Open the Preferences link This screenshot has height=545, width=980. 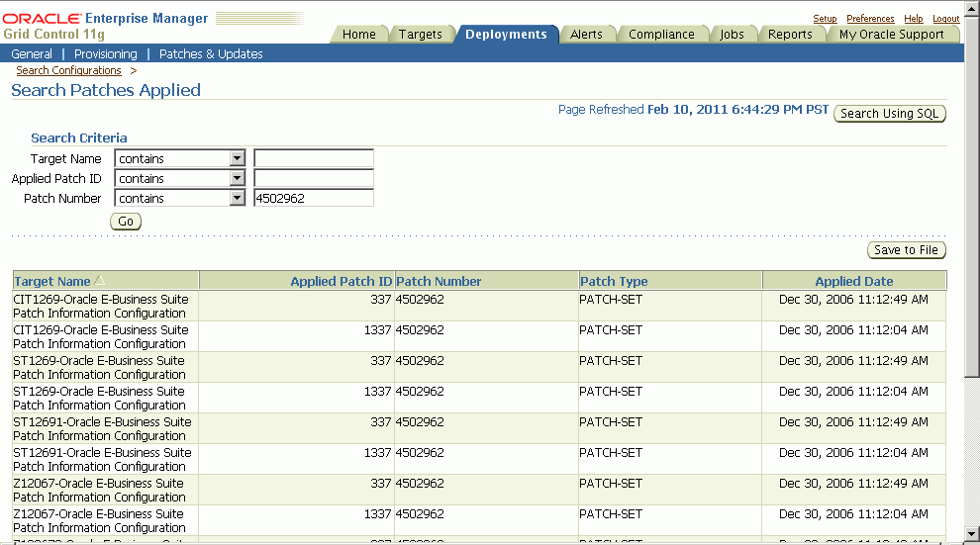[871, 19]
